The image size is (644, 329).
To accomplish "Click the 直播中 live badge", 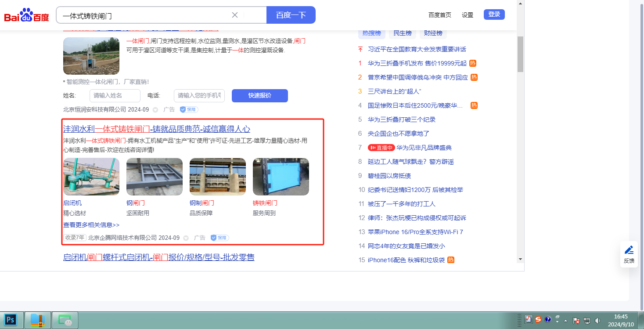I will 381,148.
